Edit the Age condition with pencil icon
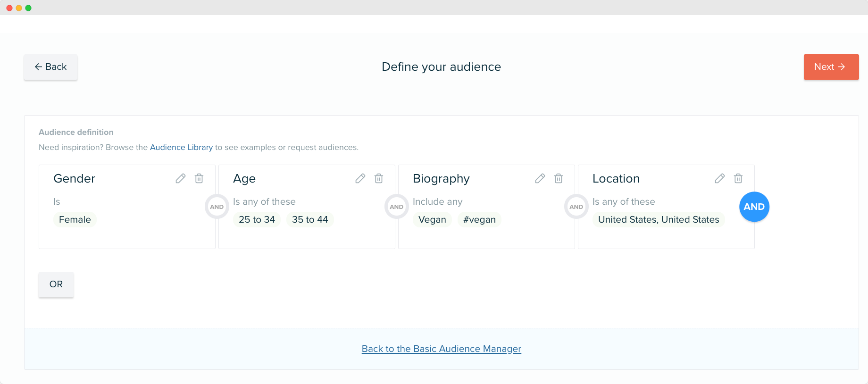This screenshot has height=384, width=868. point(360,178)
